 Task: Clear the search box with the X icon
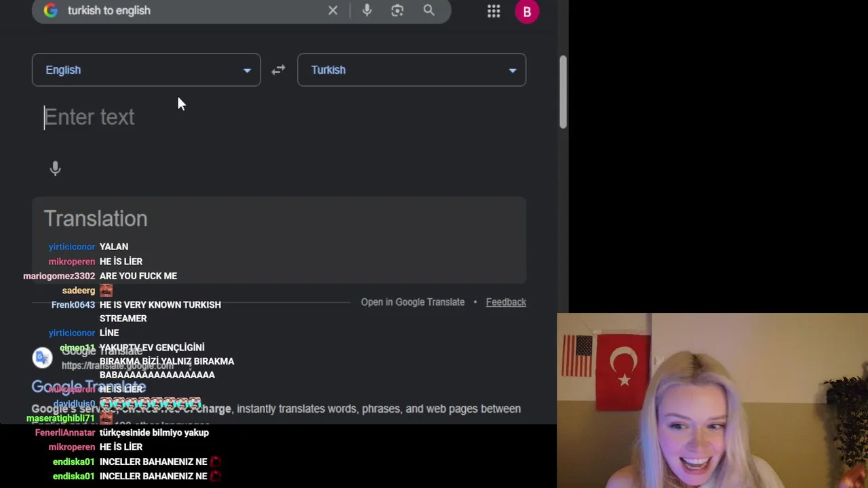point(333,10)
